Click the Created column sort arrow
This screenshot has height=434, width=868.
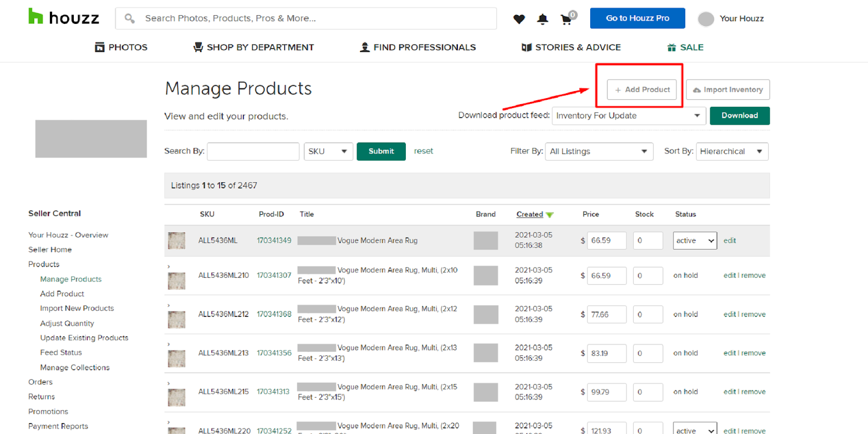pyautogui.click(x=550, y=215)
